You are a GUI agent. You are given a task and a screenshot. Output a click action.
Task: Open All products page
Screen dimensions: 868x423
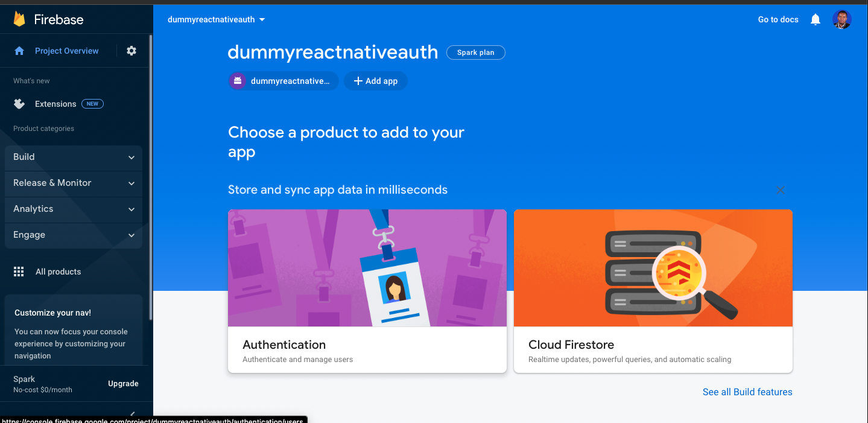[x=58, y=272]
